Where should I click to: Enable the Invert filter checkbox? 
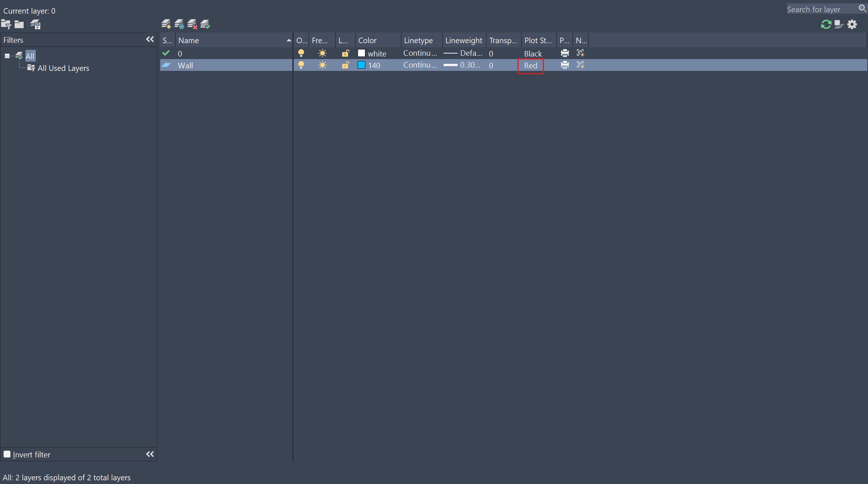(7, 454)
